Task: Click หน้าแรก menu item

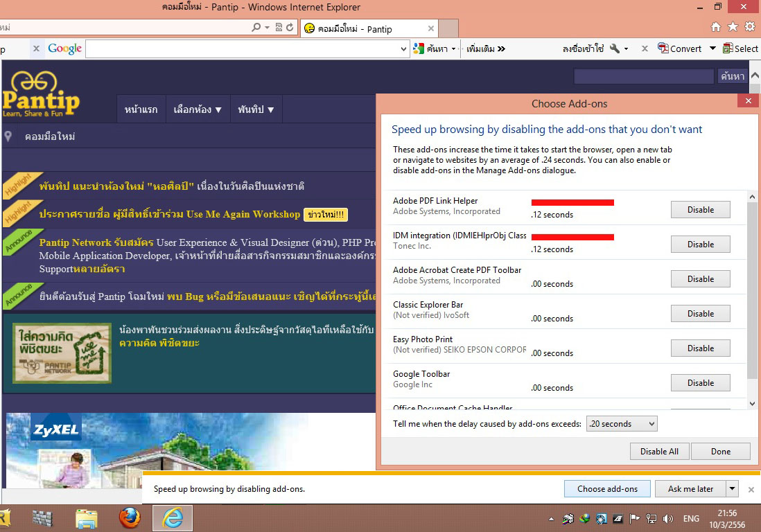Action: (141, 109)
